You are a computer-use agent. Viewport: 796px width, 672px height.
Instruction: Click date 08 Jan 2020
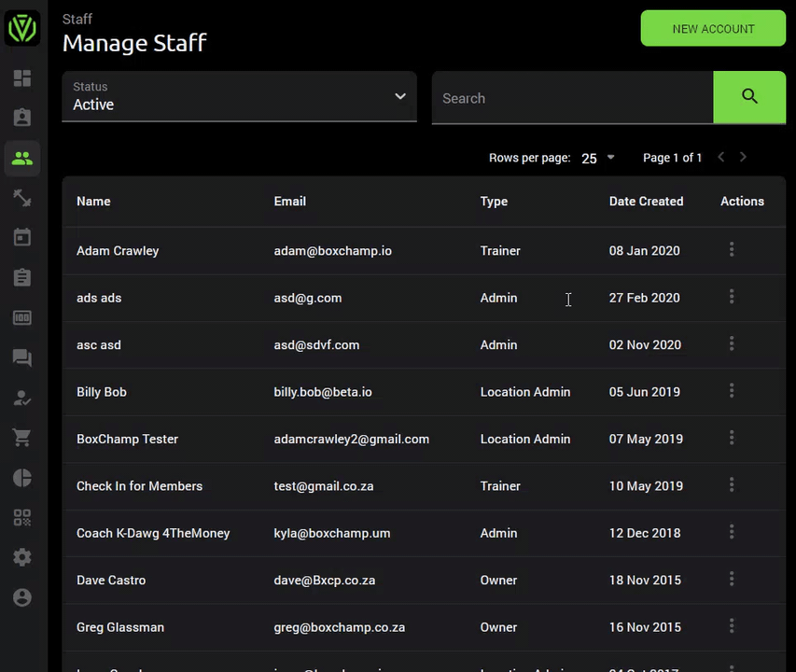(x=645, y=251)
